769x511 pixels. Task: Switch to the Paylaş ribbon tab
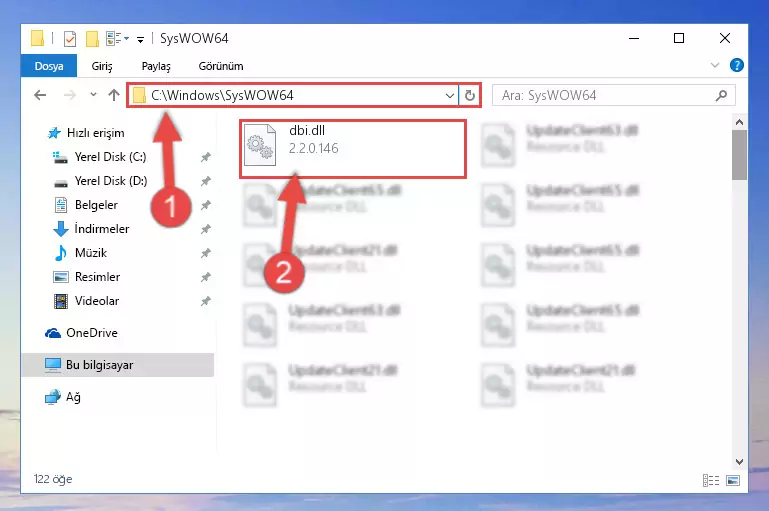[x=156, y=66]
